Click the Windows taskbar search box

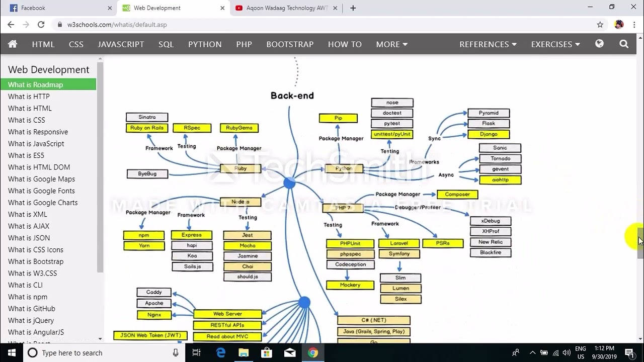(104, 352)
